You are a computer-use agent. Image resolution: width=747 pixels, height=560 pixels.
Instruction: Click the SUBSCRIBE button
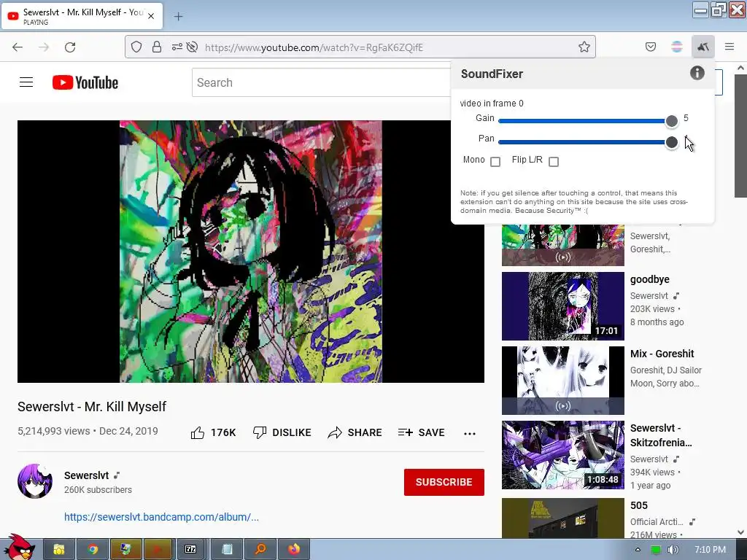[x=444, y=482]
